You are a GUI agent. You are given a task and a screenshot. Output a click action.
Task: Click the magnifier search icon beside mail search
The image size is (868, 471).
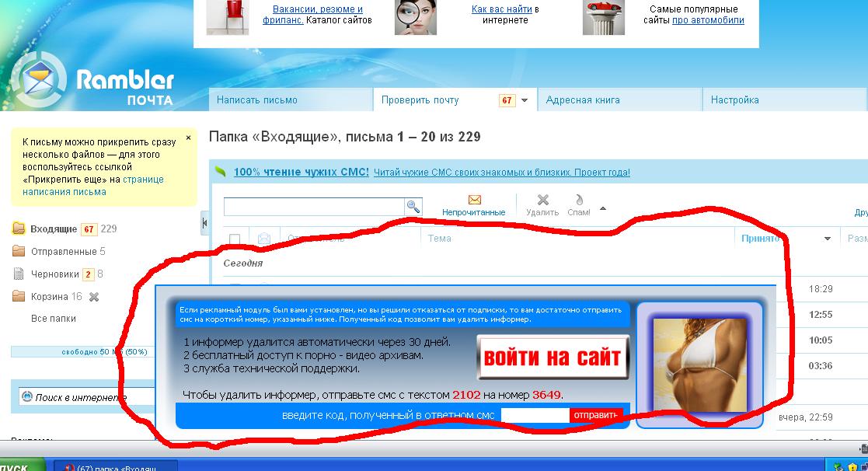413,207
